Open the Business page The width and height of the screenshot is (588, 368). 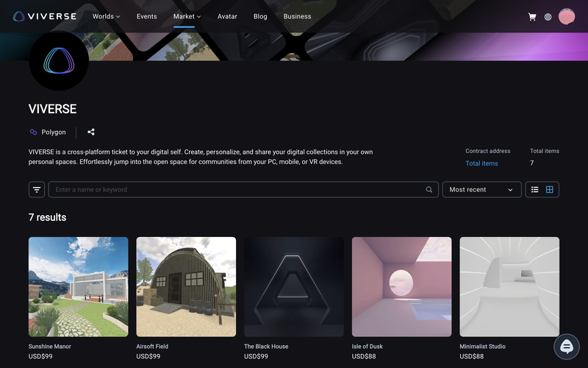point(297,16)
